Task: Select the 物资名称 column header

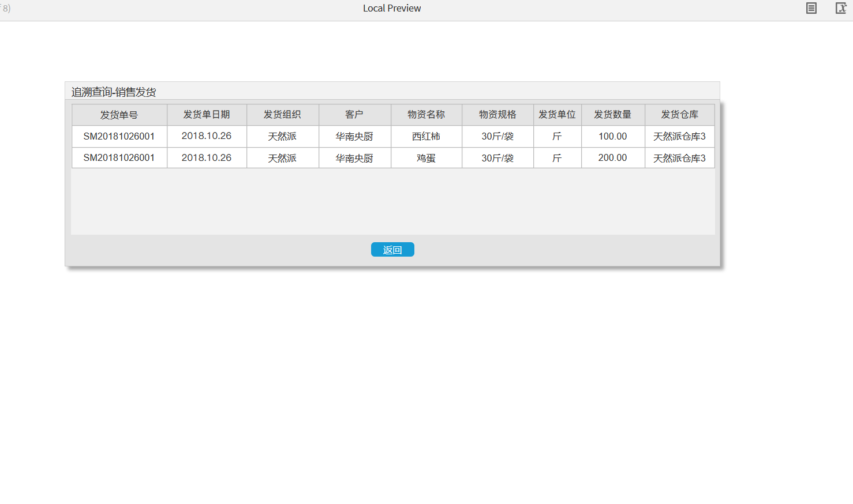Action: (x=426, y=115)
